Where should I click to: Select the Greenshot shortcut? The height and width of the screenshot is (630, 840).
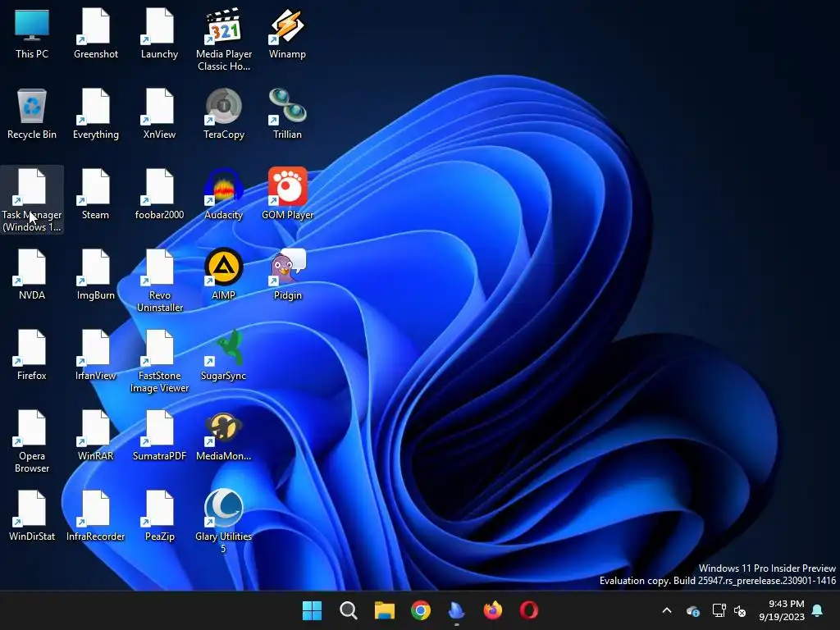96,33
